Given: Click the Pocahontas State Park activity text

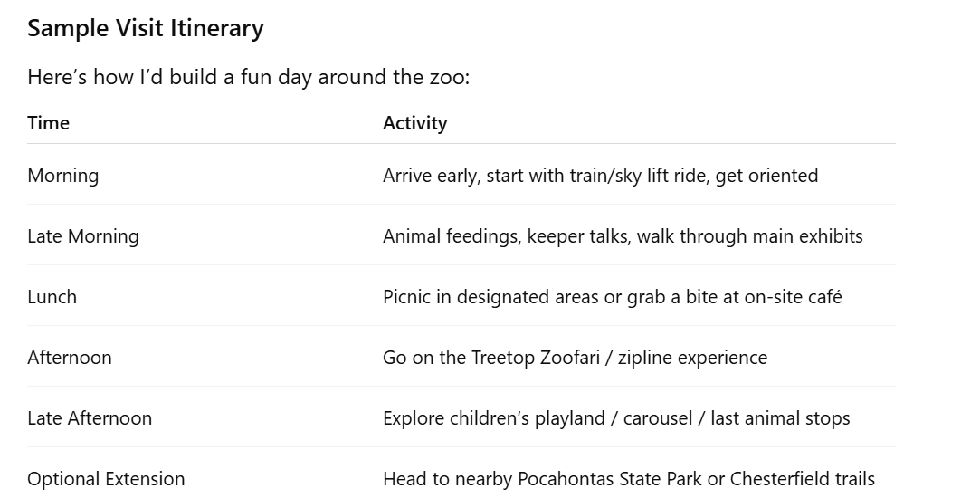Looking at the screenshot, I should [629, 479].
